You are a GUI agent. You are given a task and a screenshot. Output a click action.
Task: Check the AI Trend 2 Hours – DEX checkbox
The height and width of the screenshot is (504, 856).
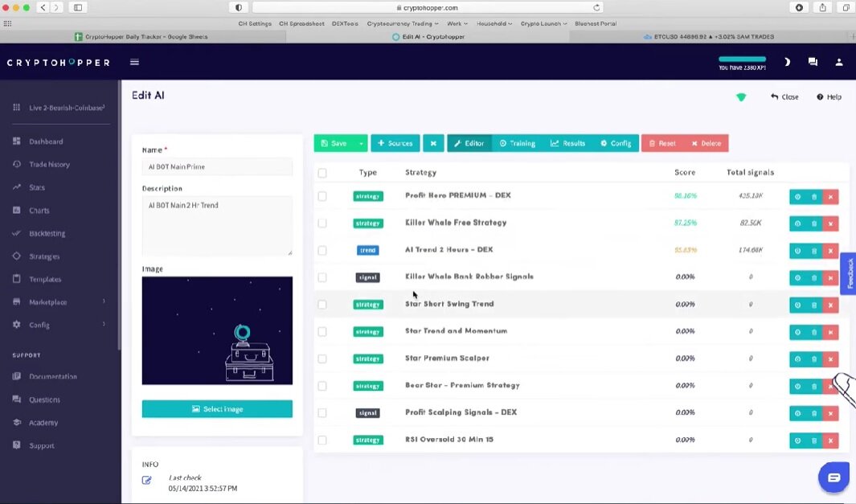pyautogui.click(x=322, y=250)
